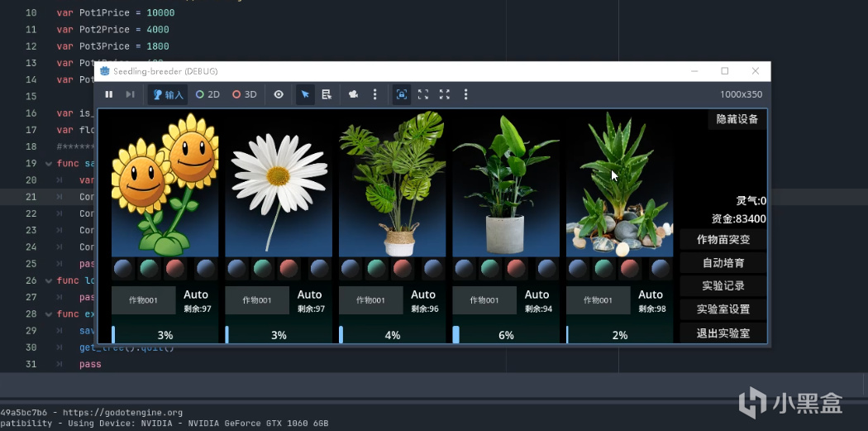Image resolution: width=868 pixels, height=431 pixels.
Task: Click the 1000x350 resolution label
Action: pos(742,95)
